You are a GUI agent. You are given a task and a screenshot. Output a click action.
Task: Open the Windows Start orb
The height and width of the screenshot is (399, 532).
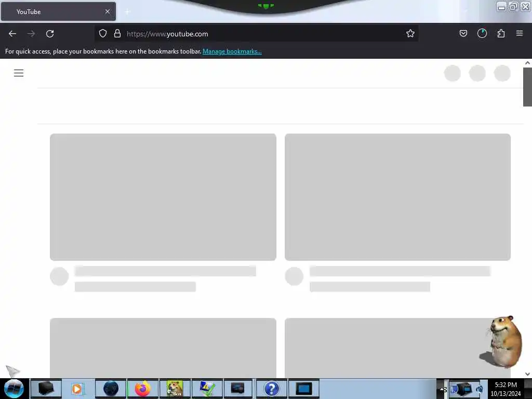14,389
